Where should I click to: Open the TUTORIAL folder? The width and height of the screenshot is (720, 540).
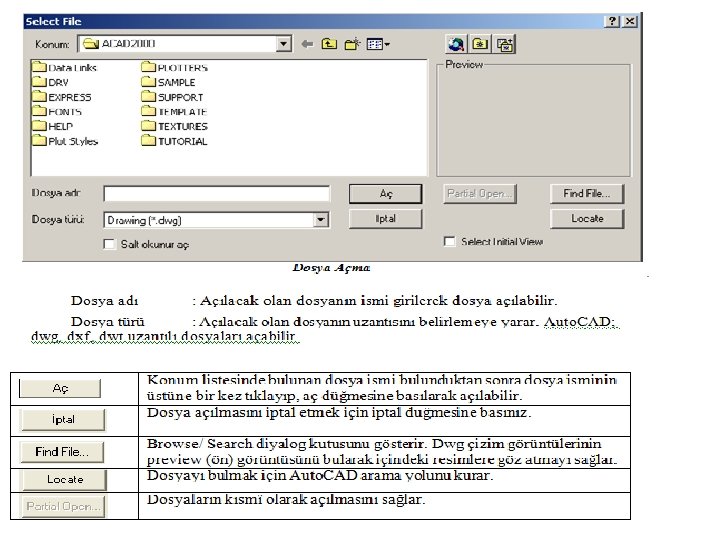[x=174, y=141]
